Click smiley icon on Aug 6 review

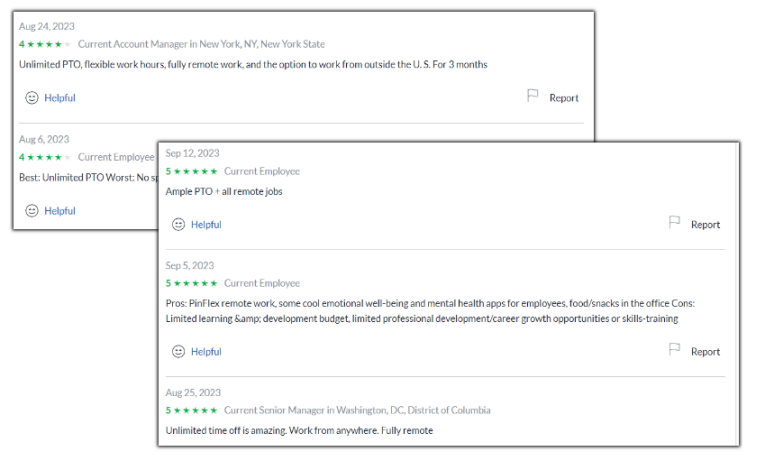point(32,210)
